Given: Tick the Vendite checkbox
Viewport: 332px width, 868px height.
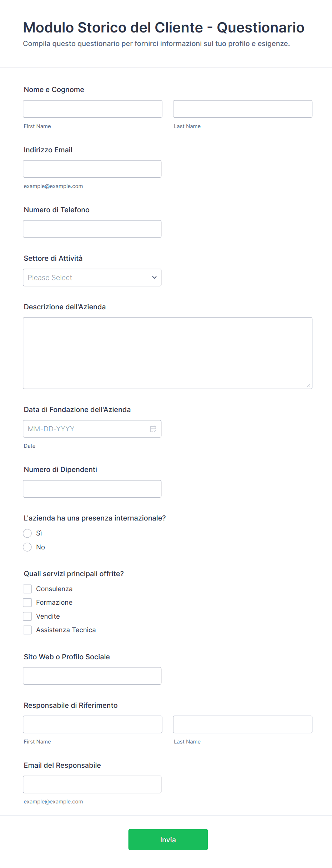Looking at the screenshot, I should tap(27, 616).
